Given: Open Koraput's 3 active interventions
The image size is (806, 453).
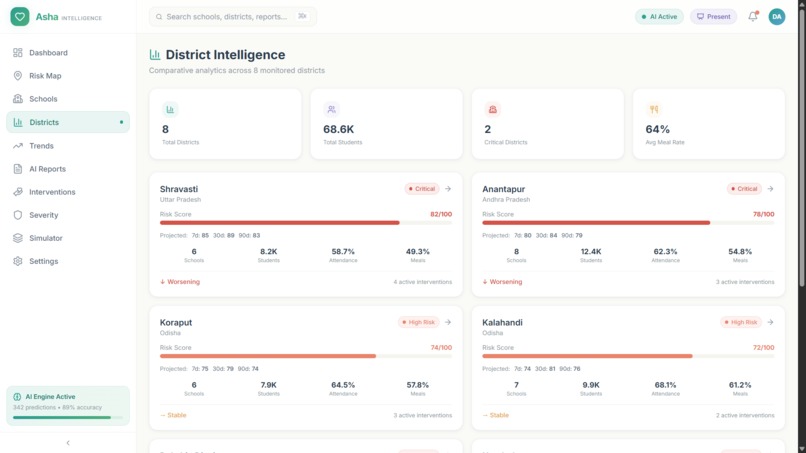Looking at the screenshot, I should [x=423, y=415].
